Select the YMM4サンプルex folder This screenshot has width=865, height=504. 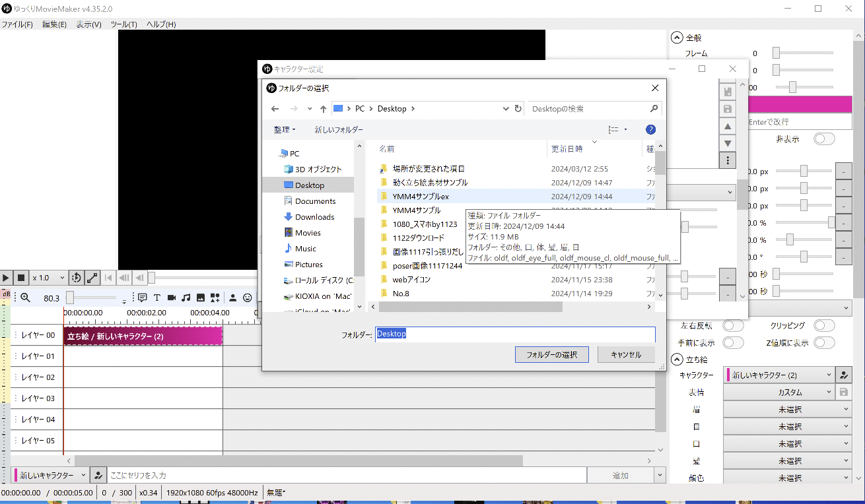point(421,197)
